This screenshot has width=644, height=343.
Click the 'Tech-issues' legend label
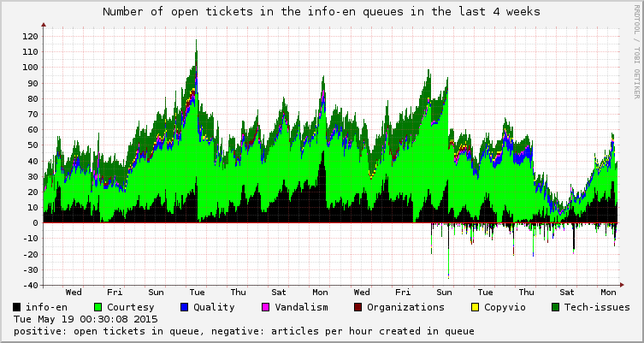coord(597,307)
